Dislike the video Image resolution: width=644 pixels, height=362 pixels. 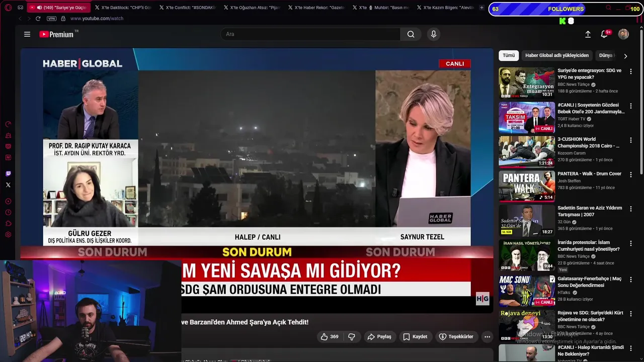point(352,337)
